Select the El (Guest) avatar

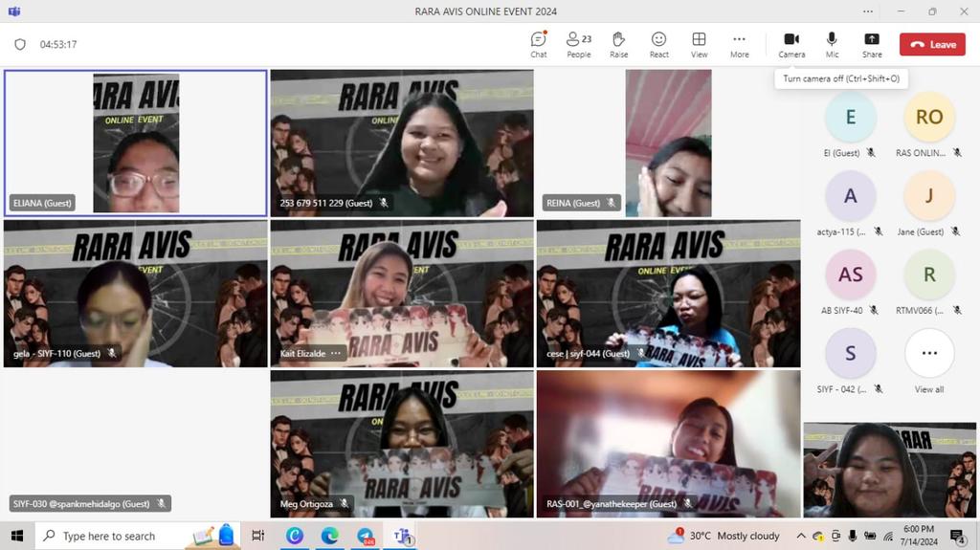click(x=850, y=117)
